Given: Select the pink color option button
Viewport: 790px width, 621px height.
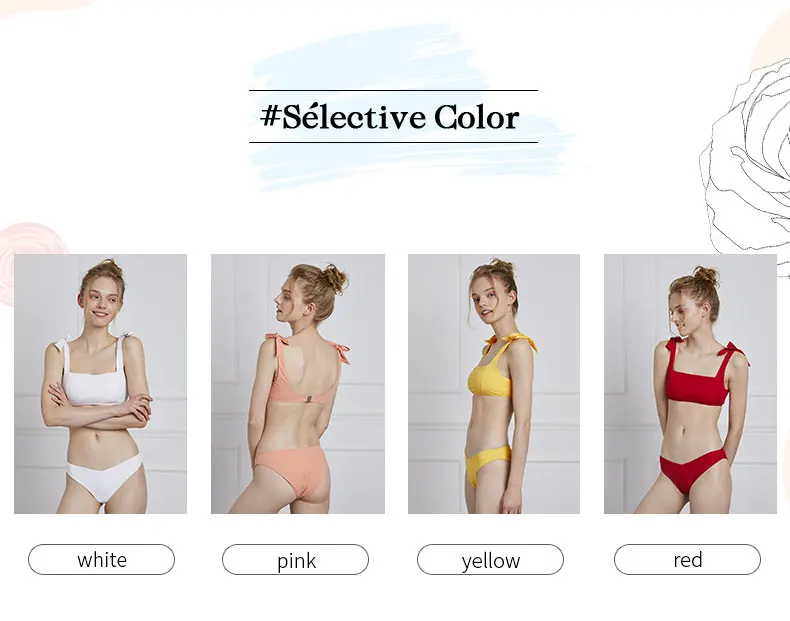Looking at the screenshot, I should coord(295,560).
